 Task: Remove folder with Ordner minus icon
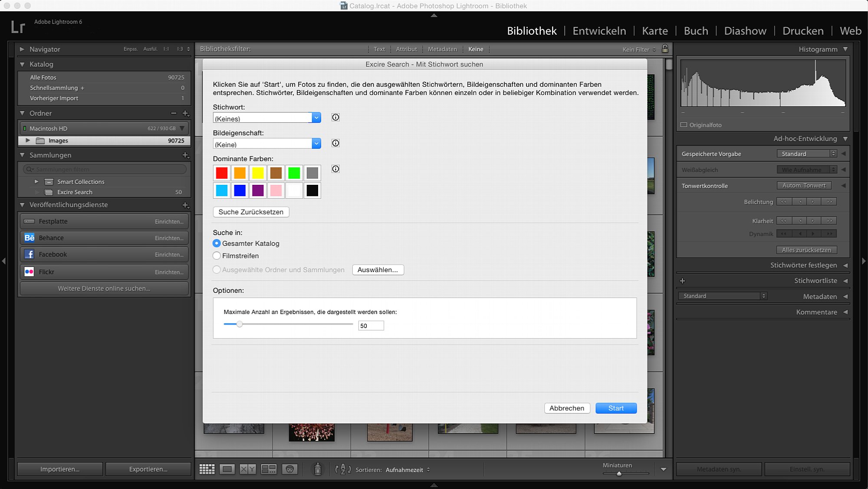tap(174, 113)
